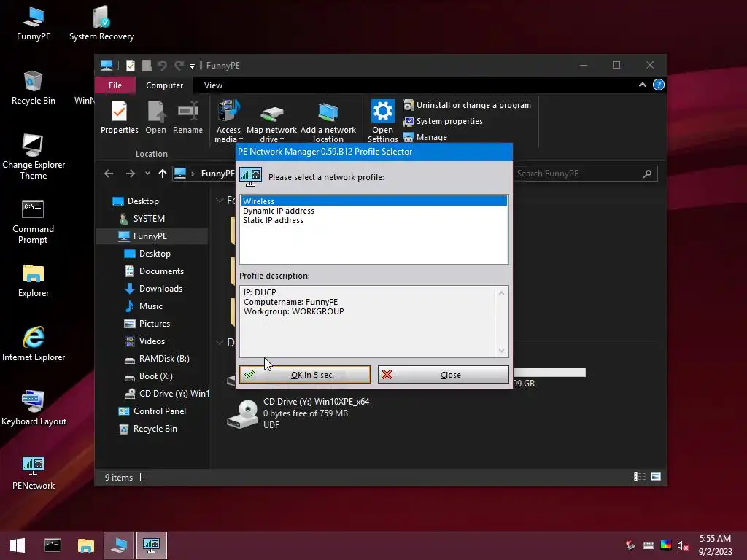
Task: Collapse the Devices and drives chevron
Action: click(220, 343)
